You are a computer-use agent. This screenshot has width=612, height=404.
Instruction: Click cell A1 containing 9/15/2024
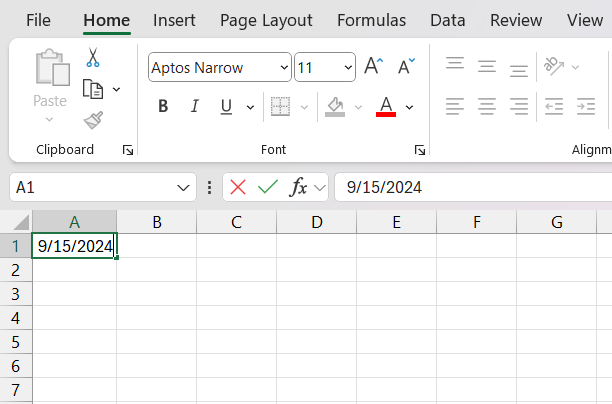pos(75,246)
